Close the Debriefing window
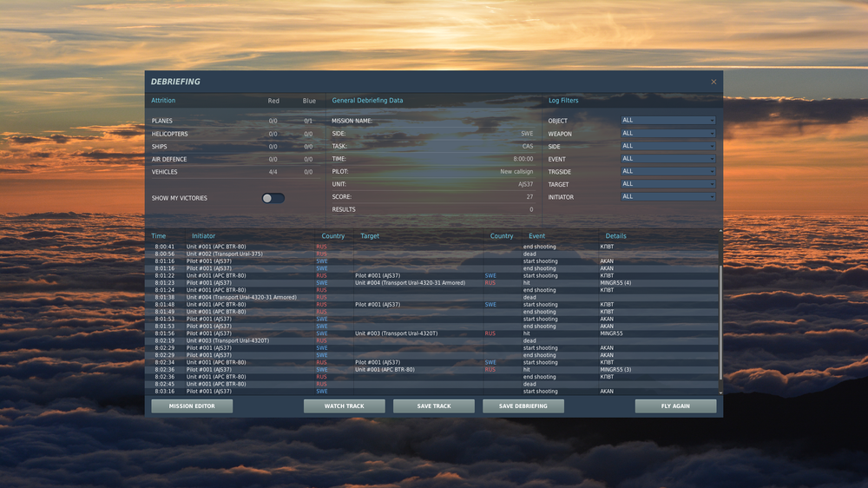This screenshot has height=488, width=868. click(x=713, y=82)
